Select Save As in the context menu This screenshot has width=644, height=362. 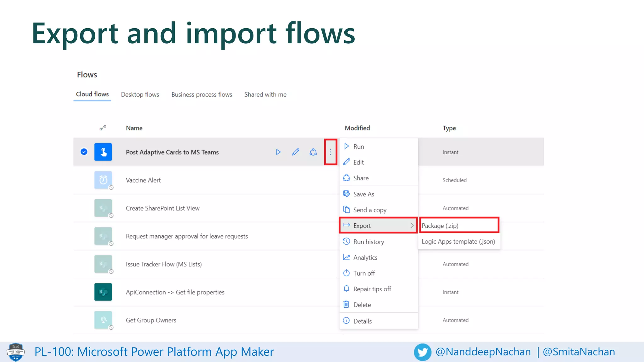[x=379, y=194]
